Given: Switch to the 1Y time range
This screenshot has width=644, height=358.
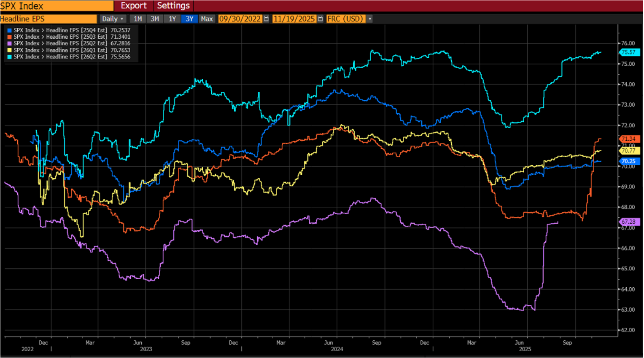Looking at the screenshot, I should coord(172,19).
